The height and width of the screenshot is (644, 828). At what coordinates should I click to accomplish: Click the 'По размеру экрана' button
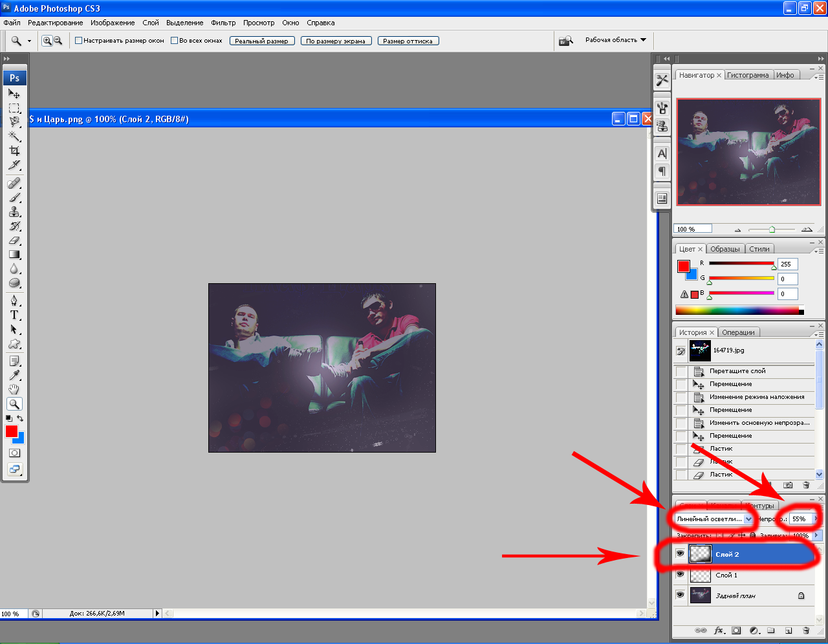point(335,41)
